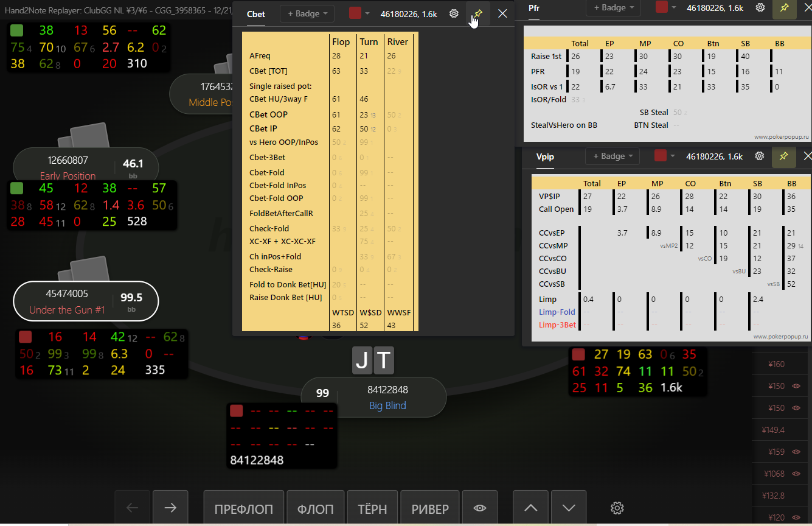
Task: Jump to the ФЛОП street
Action: 315,508
